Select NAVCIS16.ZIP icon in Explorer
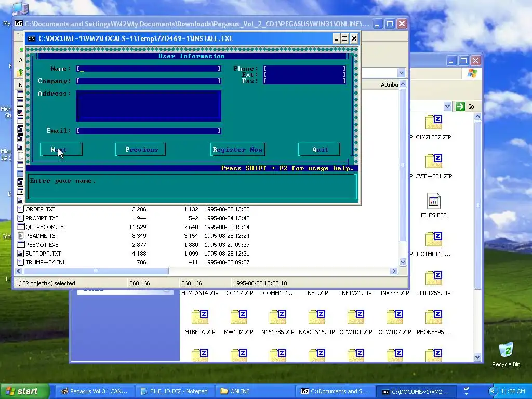Viewport: 532px width, 399px height. [x=317, y=317]
